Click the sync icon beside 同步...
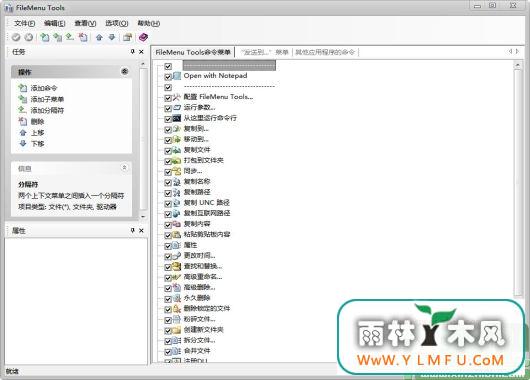The height and width of the screenshot is (380, 530). pyautogui.click(x=177, y=171)
